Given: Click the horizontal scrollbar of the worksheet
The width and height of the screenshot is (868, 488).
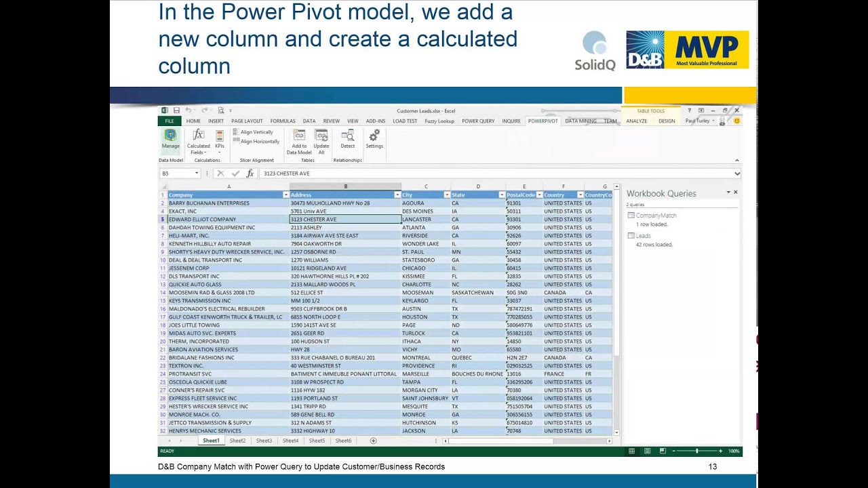Looking at the screenshot, I should click(x=526, y=441).
